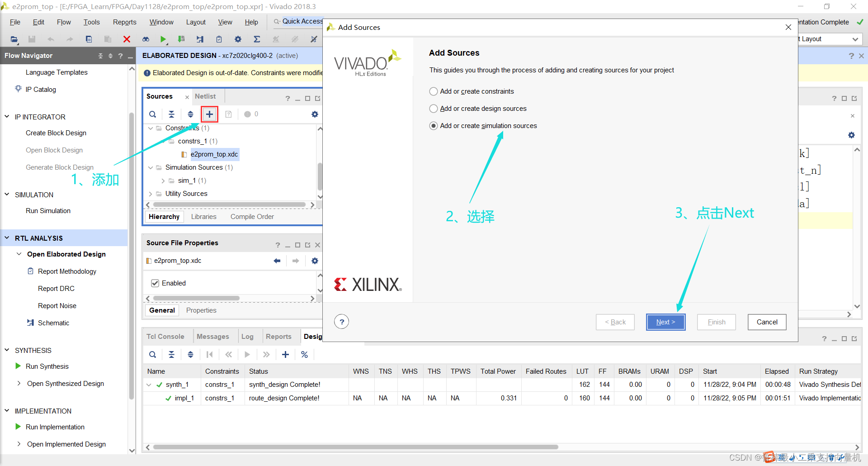Collapse synth_1 row in Design Runs

(149, 385)
